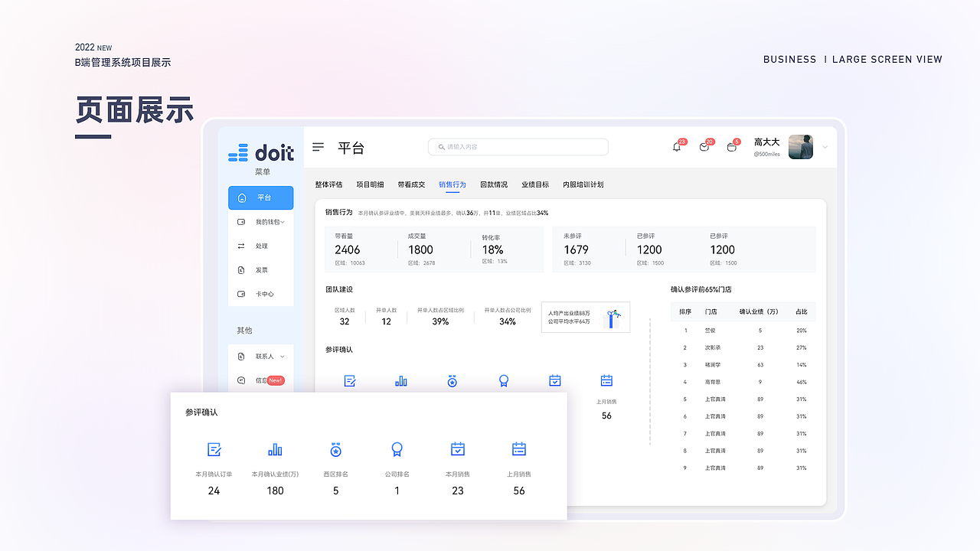Screen dimensions: 980x551
Task: Open the 发票 invoice icon
Action: pyautogui.click(x=241, y=269)
